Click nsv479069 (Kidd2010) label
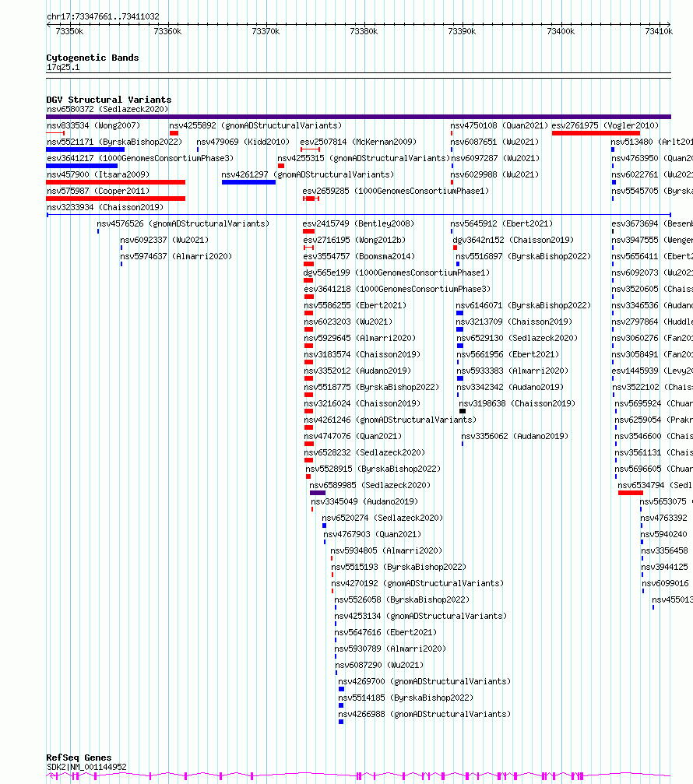The image size is (693, 784). coord(242,142)
